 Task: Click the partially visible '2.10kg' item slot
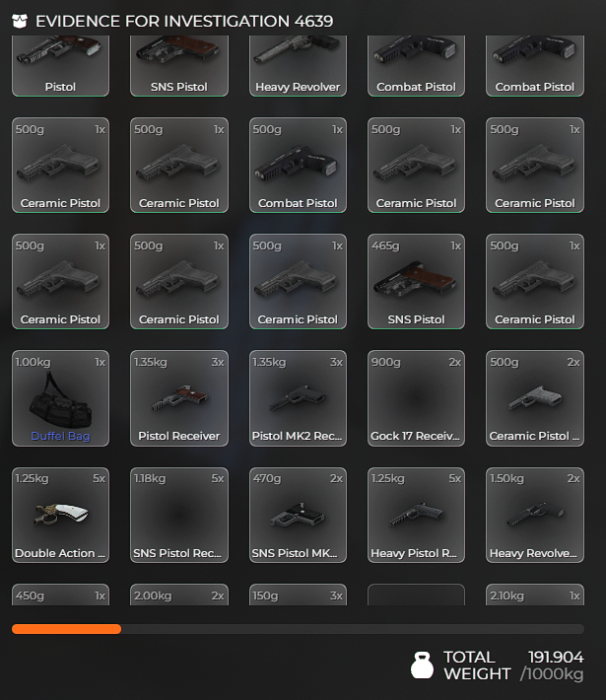(535, 595)
